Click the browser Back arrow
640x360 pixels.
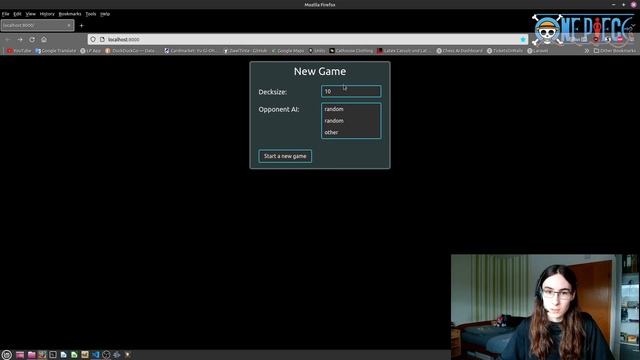pos(8,40)
